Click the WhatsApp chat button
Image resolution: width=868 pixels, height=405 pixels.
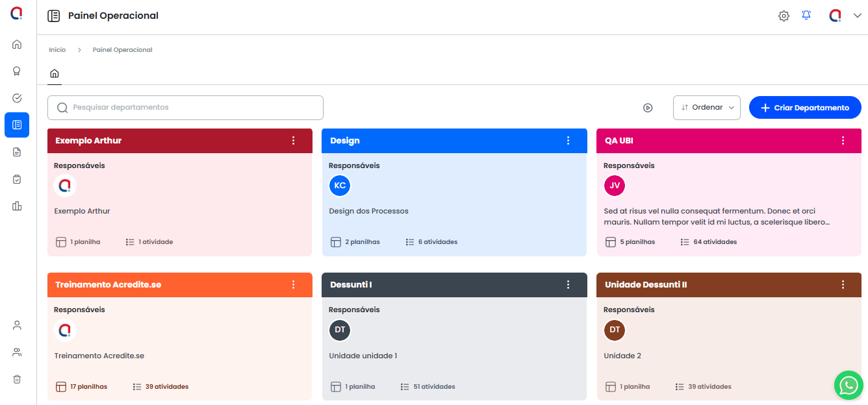(849, 385)
